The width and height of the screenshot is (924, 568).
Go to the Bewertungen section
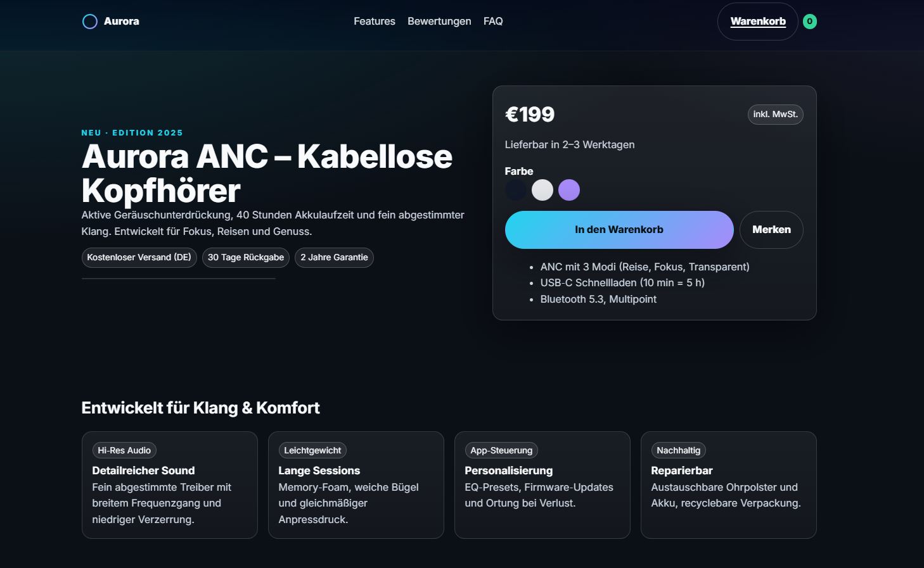click(x=439, y=22)
